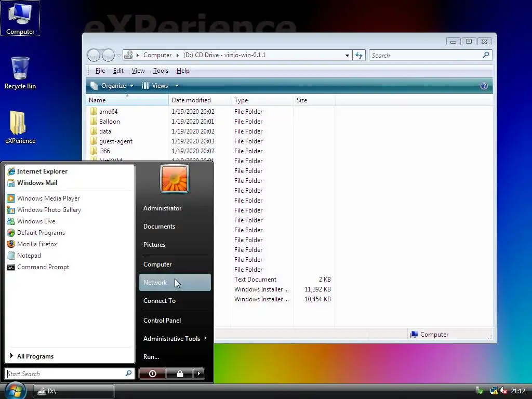Click Computer in address breadcrumb

(x=157, y=55)
